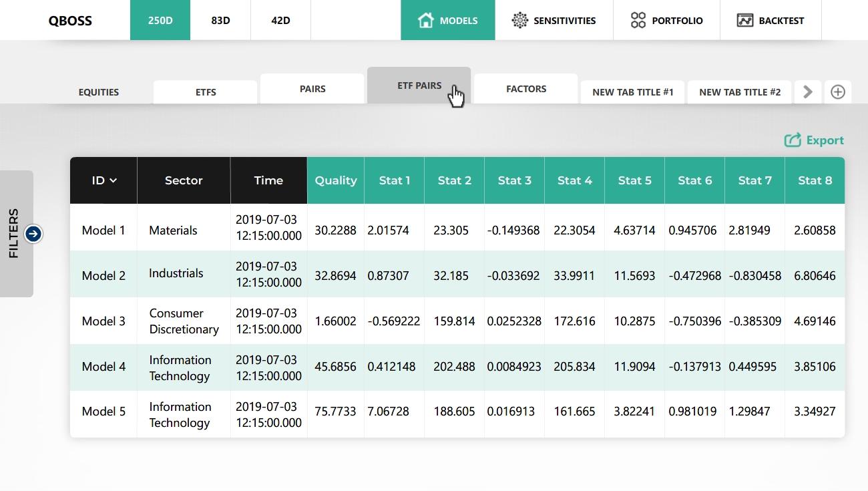
Task: Sort by ID column dropdown arrow
Action: click(114, 180)
